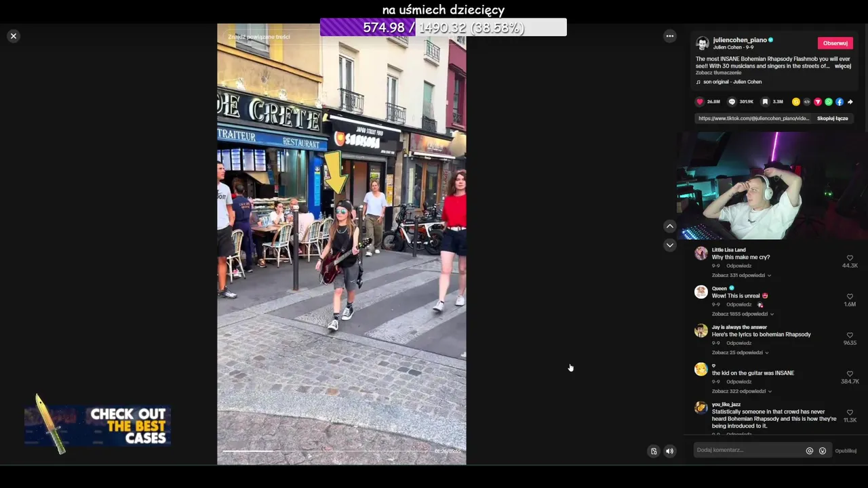Reply to Little Lisa Land via Odpowiedz

click(x=738, y=266)
